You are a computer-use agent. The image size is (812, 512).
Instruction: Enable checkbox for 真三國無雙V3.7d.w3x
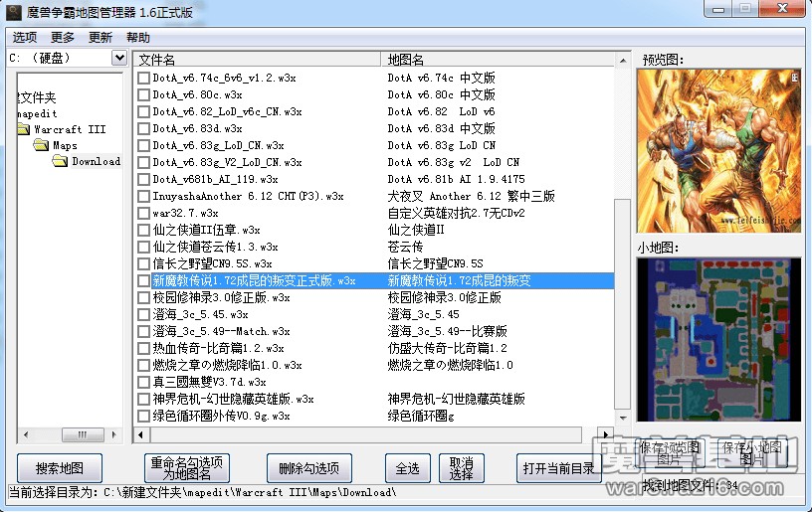pos(143,383)
